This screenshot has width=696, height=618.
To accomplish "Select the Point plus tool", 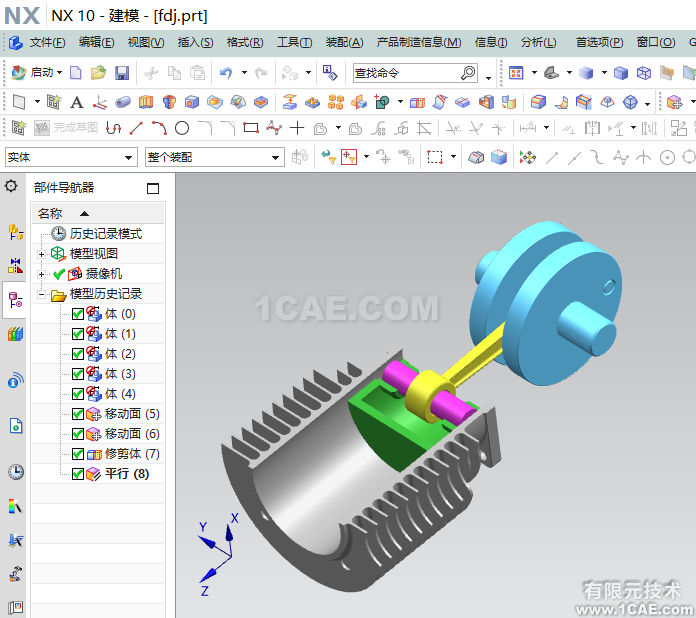I will pos(297,128).
